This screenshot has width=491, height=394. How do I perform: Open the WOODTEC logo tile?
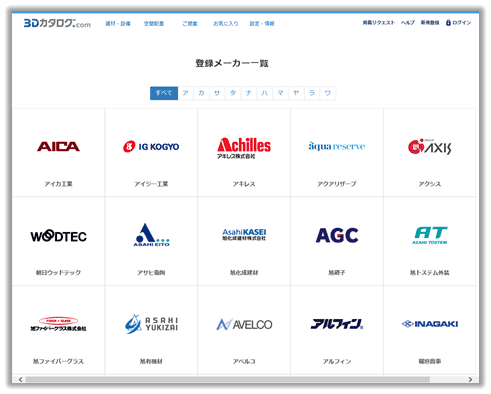58,236
